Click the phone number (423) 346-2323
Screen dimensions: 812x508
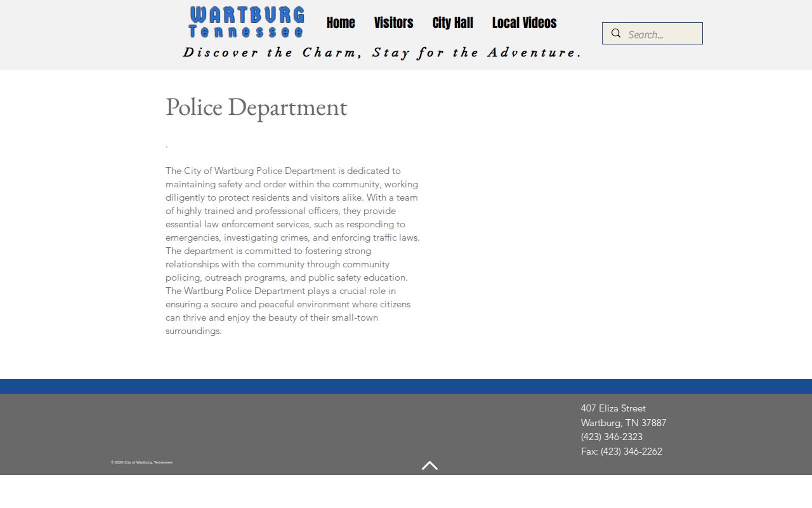[x=612, y=437]
